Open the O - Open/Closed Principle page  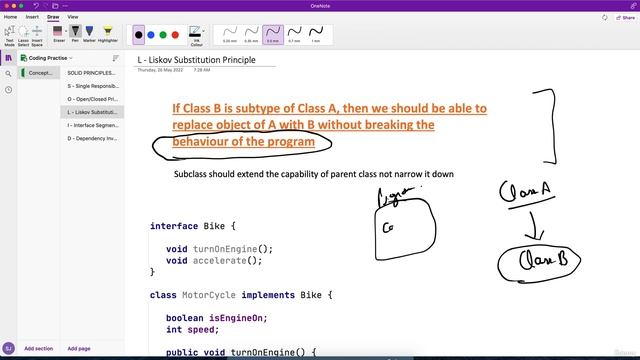[92, 99]
